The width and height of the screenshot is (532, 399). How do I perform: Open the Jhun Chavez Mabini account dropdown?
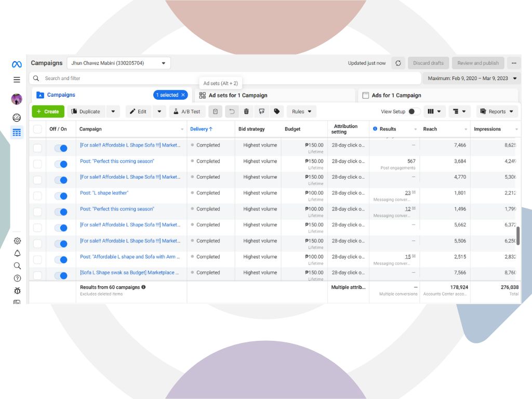pyautogui.click(x=118, y=63)
